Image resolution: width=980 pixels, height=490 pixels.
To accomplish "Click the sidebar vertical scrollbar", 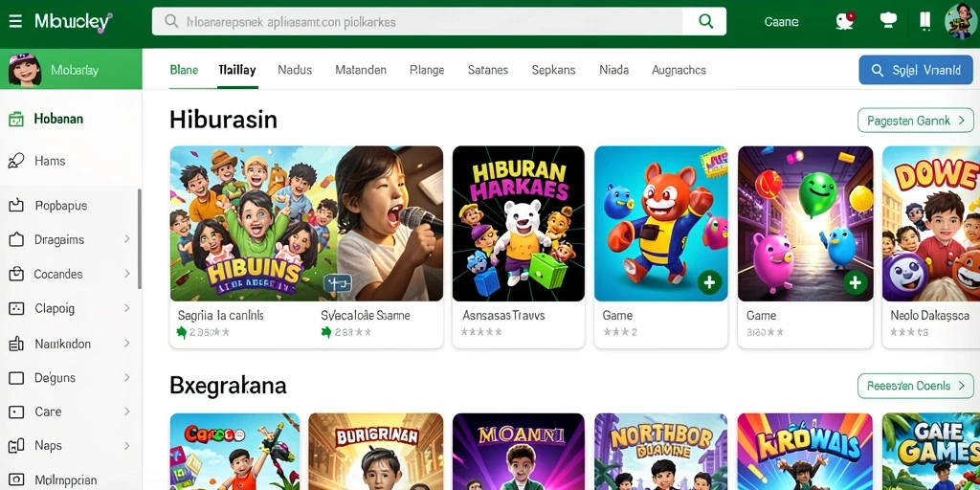I will 140,238.
